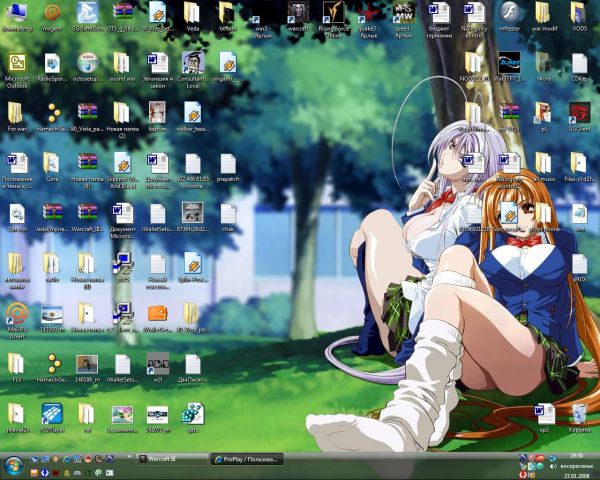This screenshot has height=480, width=600.
Task: Open the Start menu
Action: pyautogui.click(x=14, y=466)
